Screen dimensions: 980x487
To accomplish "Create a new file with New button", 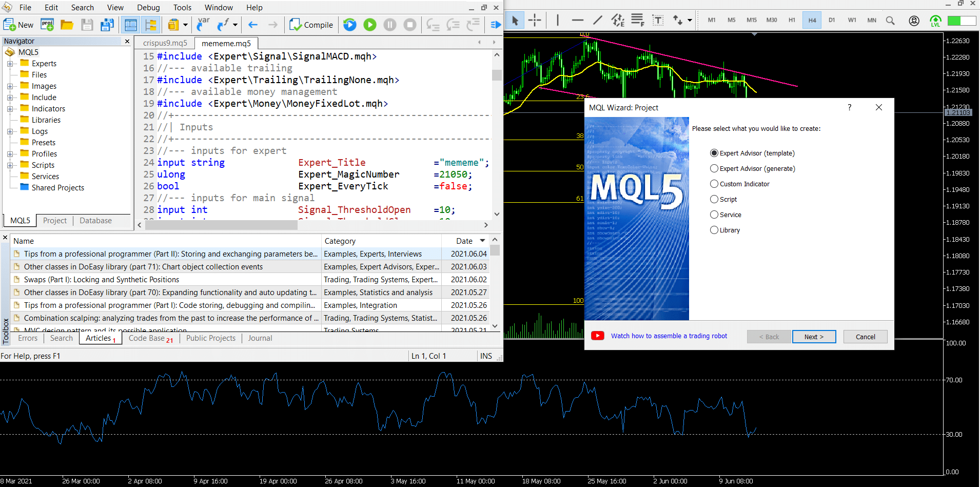I will [x=18, y=25].
